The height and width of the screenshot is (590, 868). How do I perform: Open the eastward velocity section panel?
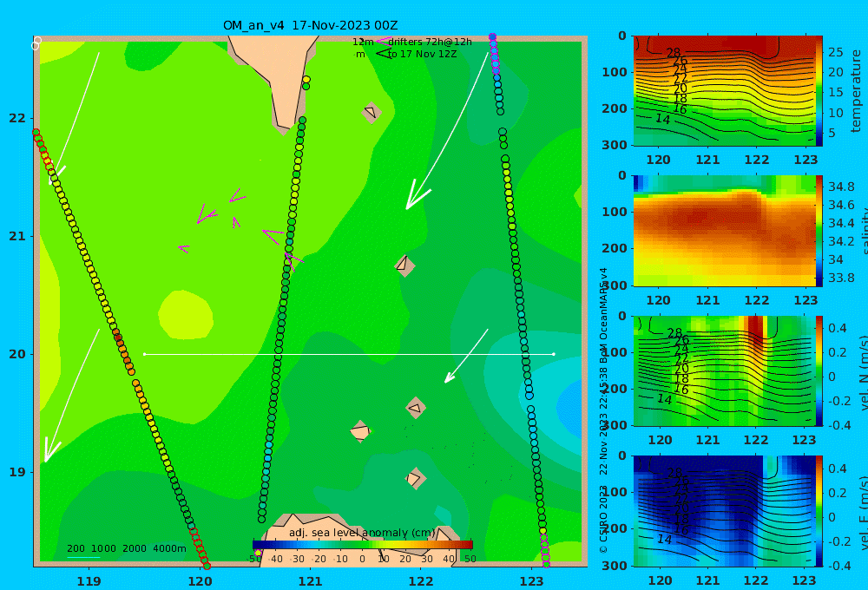pos(724,511)
